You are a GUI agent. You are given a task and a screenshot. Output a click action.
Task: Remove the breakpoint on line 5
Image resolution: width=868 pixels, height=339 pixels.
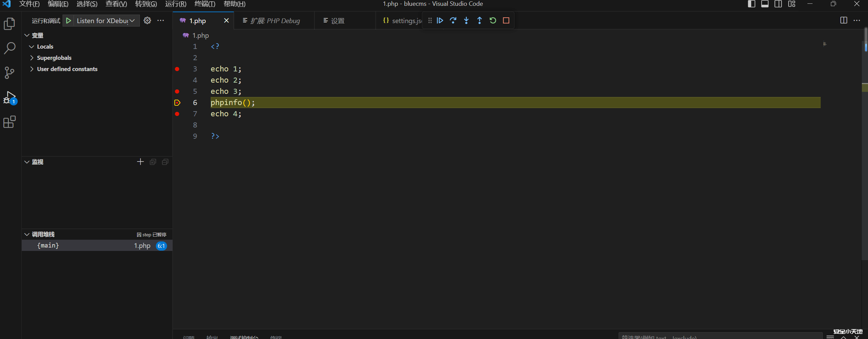click(177, 91)
